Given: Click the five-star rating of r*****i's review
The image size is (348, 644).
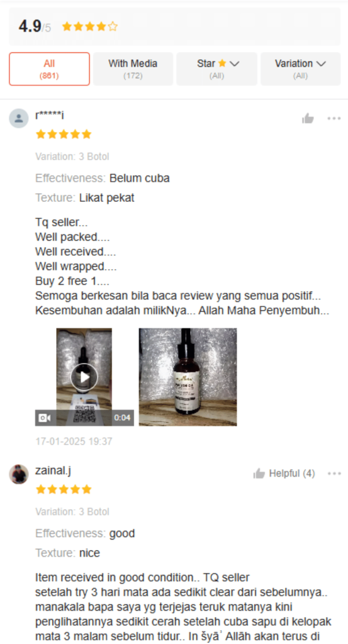Looking at the screenshot, I should click(x=64, y=135).
